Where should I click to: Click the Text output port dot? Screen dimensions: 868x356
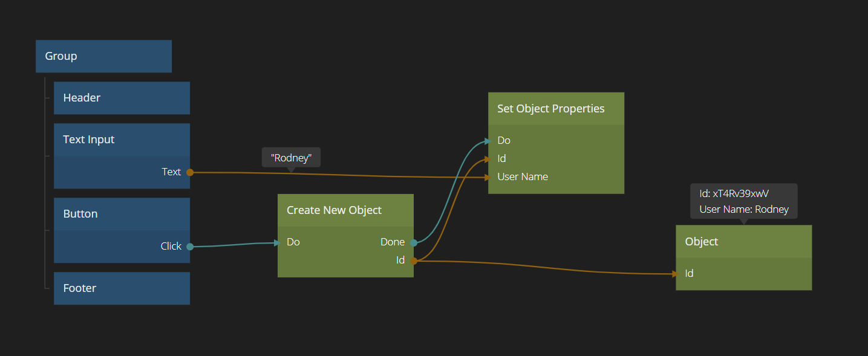(190, 172)
